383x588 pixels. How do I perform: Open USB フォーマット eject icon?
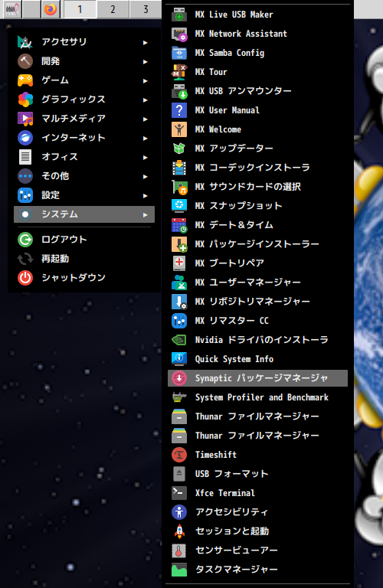(179, 474)
